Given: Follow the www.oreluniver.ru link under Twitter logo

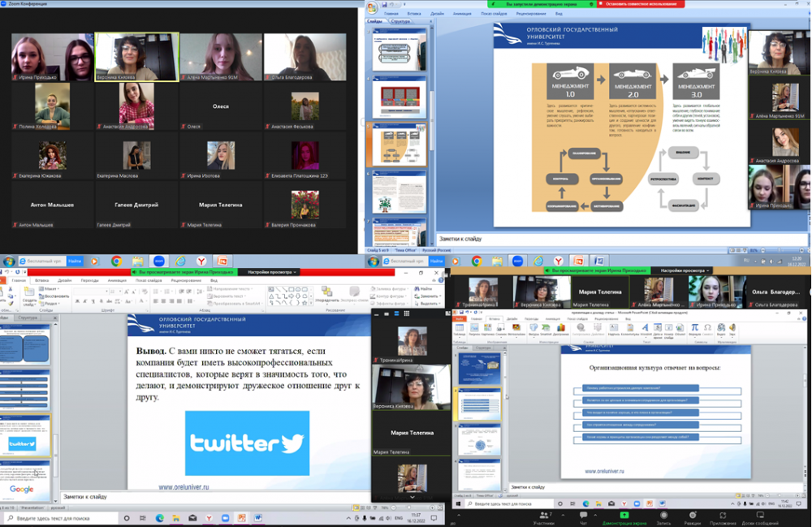Looking at the screenshot, I should click(184, 487).
